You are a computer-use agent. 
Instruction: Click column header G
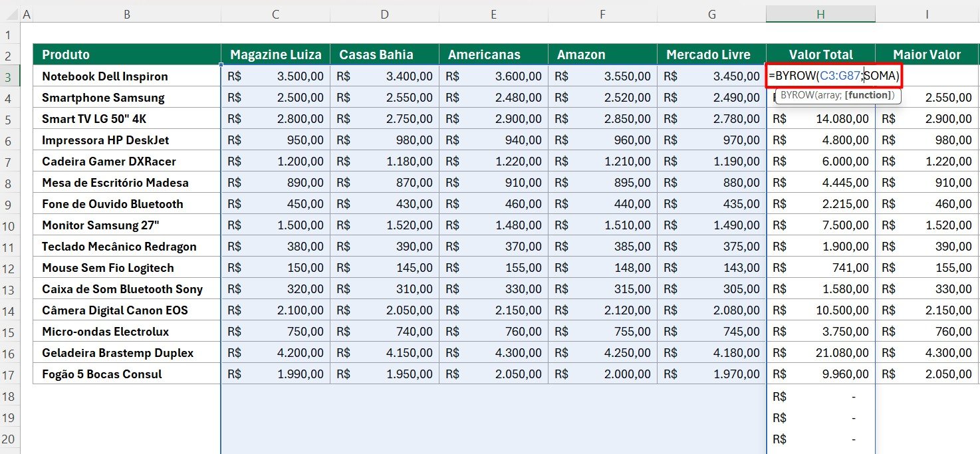pos(711,14)
